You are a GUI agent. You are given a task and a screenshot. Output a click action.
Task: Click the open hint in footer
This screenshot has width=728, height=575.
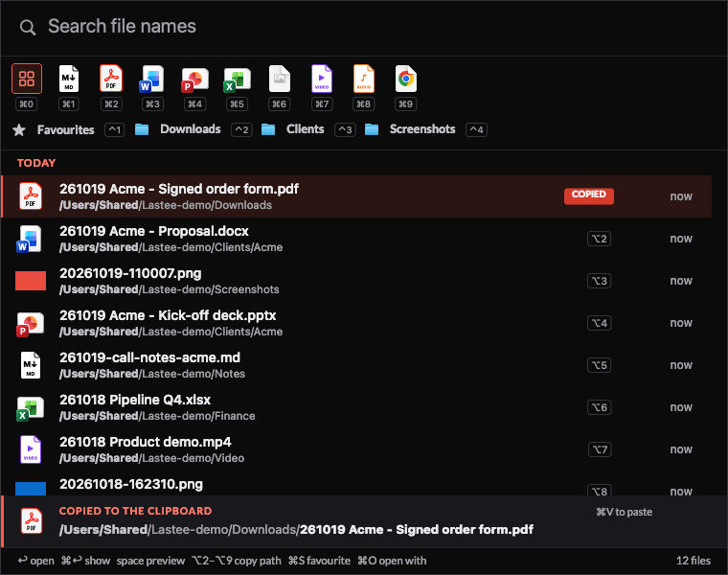click(35, 561)
